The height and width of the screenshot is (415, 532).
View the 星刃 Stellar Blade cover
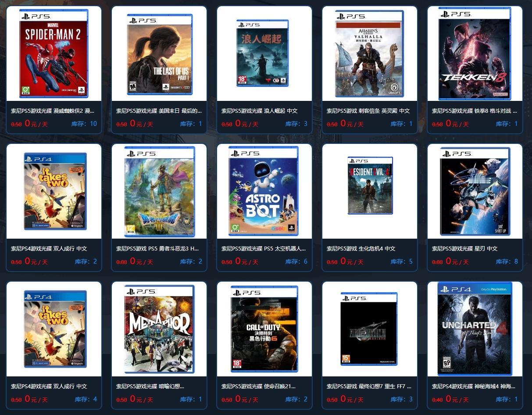click(475, 192)
